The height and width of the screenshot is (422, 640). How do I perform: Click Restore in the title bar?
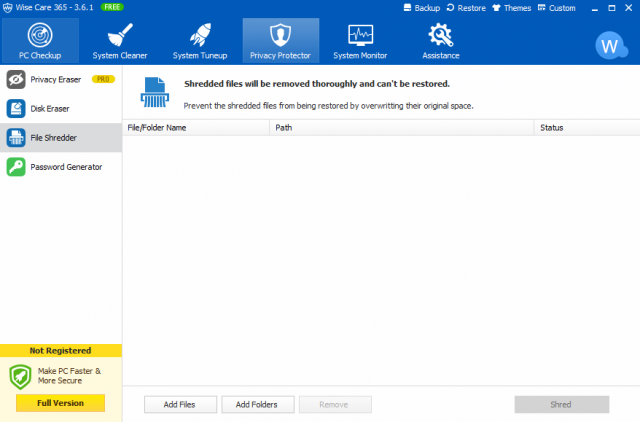tap(466, 8)
